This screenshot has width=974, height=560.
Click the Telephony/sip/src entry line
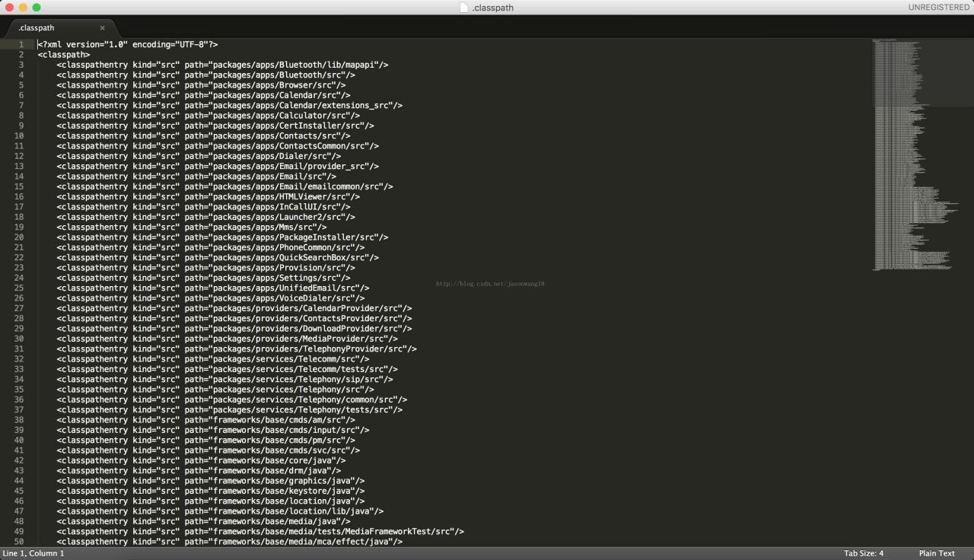[x=224, y=380]
